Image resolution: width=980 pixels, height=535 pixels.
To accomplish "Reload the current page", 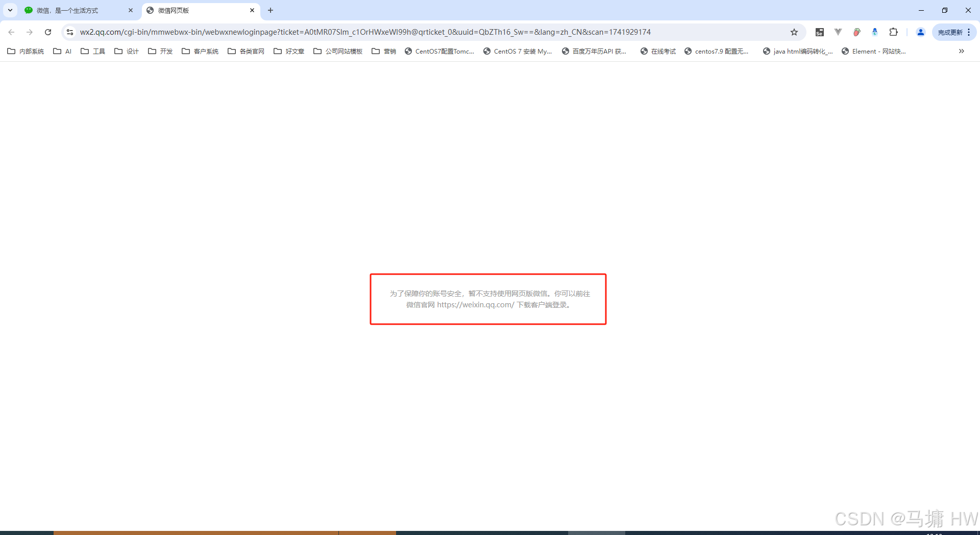I will pyautogui.click(x=48, y=32).
